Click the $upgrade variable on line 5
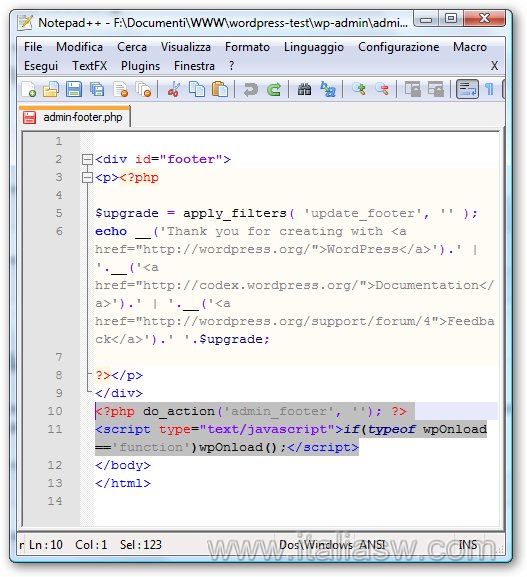The height and width of the screenshot is (577, 527). (127, 213)
